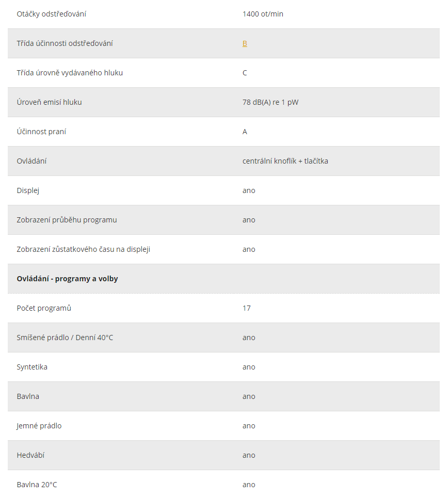Select the 'Hedvábí' row label
This screenshot has width=448, height=497.
(x=30, y=455)
